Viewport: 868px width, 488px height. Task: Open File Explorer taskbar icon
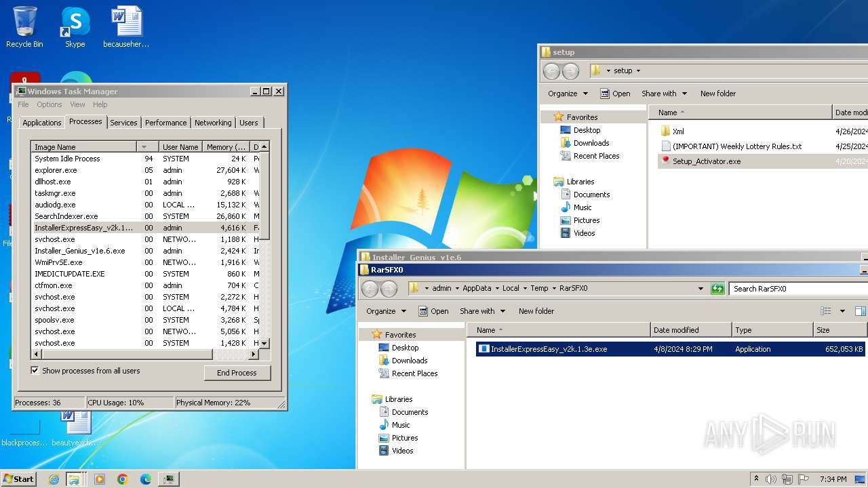coord(73,479)
